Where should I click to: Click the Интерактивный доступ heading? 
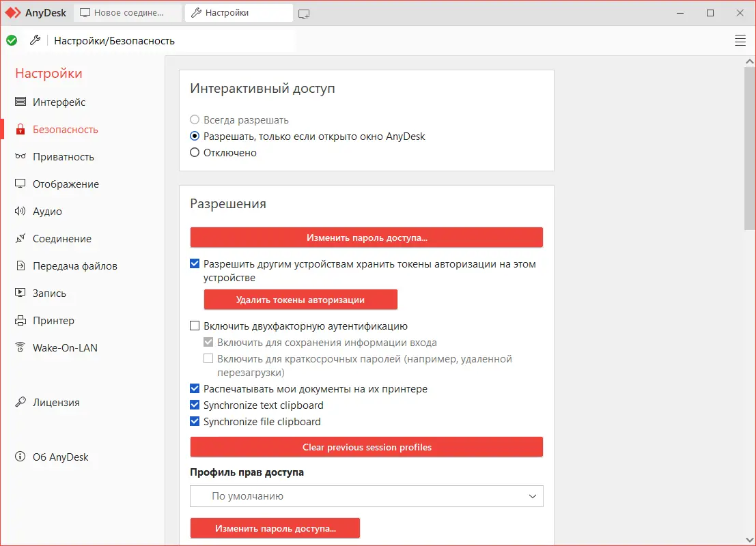coord(262,89)
